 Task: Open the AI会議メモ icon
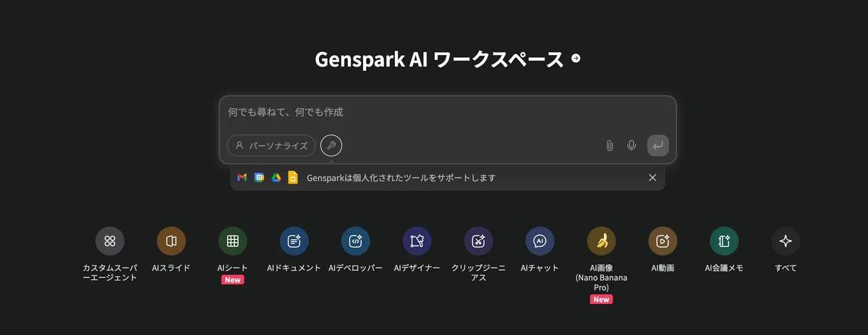coord(724,241)
